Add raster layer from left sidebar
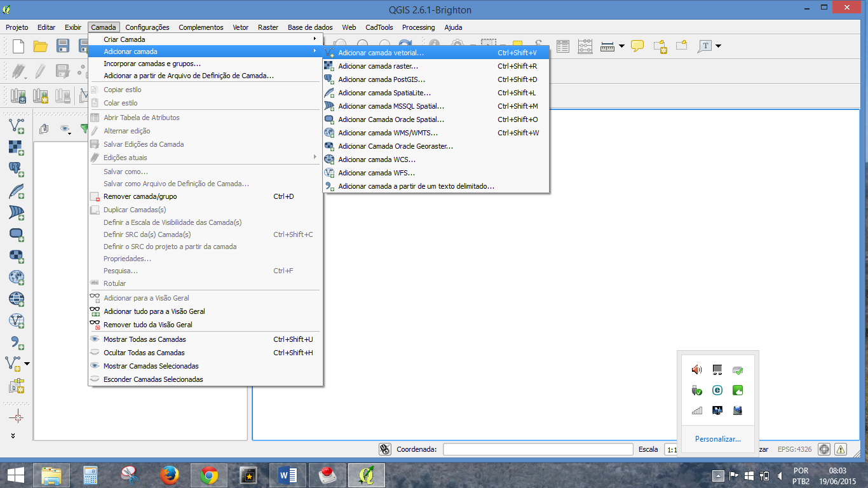The image size is (868, 488). point(17,147)
